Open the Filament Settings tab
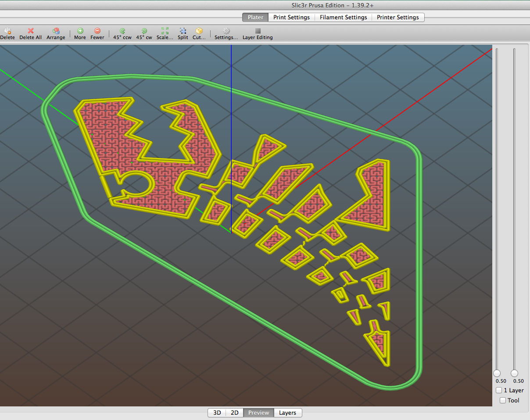Viewport: 530px width, 420px height. pos(343,17)
